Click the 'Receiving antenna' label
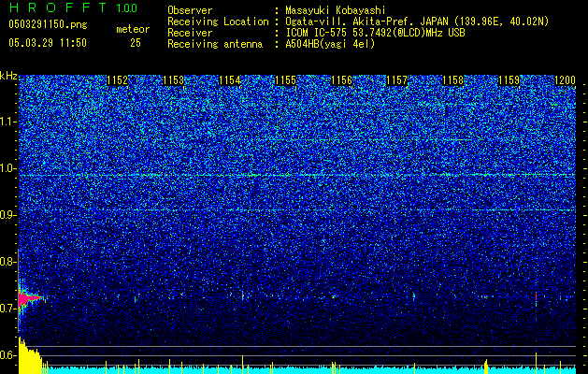The width and height of the screenshot is (588, 374). point(215,44)
